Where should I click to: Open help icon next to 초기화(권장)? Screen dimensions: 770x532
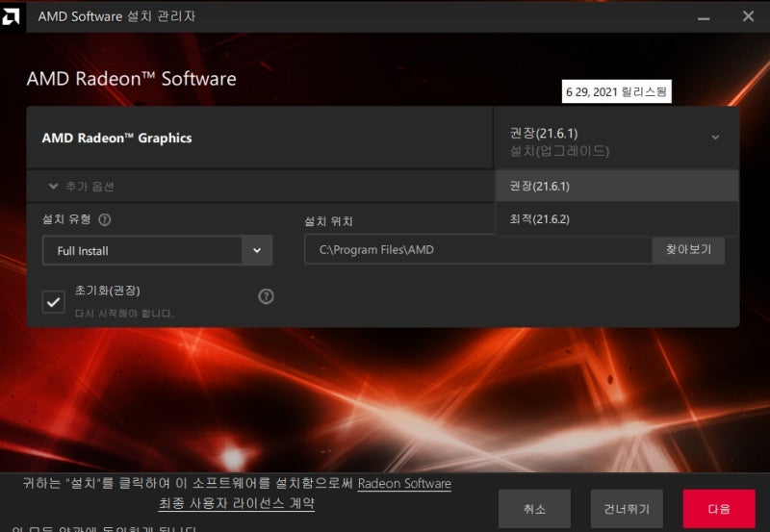[266, 296]
